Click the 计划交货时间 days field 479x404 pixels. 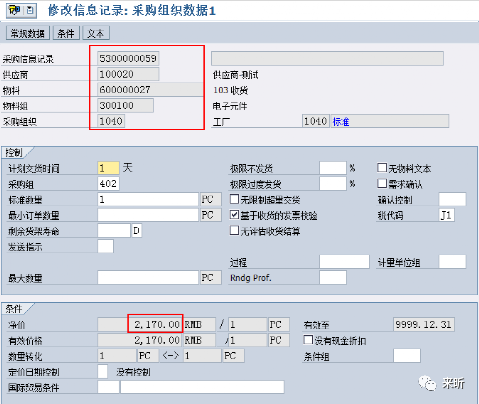coord(108,168)
